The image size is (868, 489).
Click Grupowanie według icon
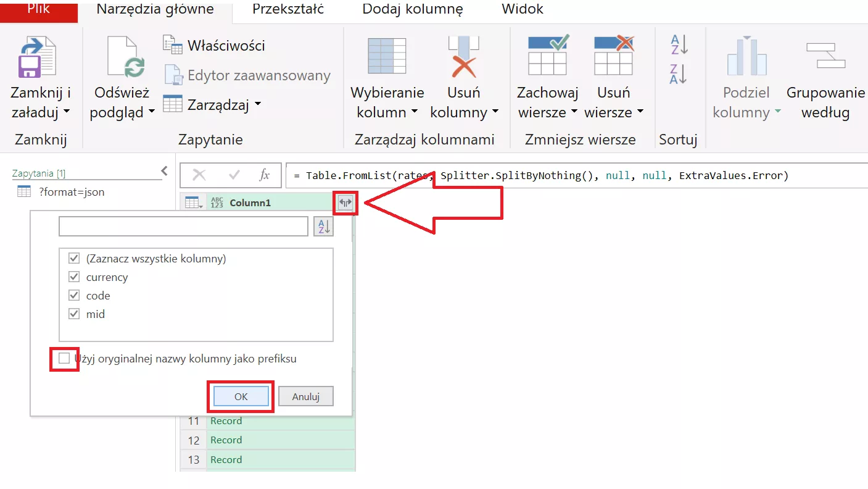tap(825, 57)
